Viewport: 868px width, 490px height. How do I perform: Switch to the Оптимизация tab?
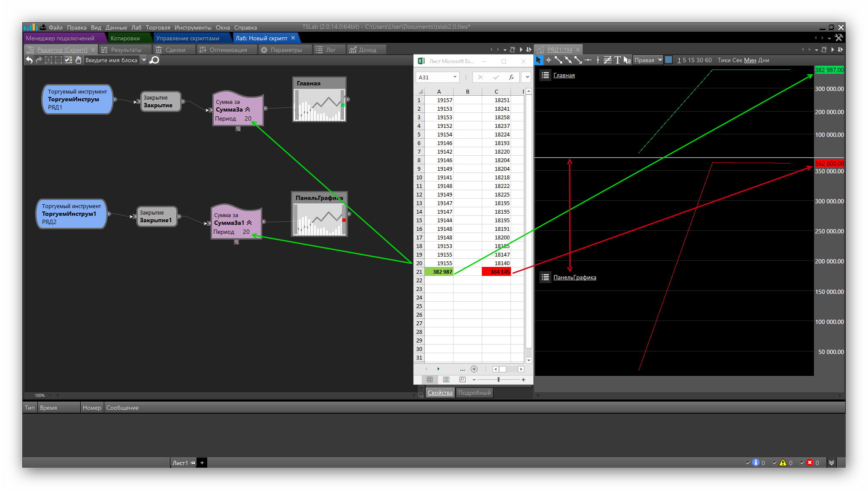click(228, 50)
